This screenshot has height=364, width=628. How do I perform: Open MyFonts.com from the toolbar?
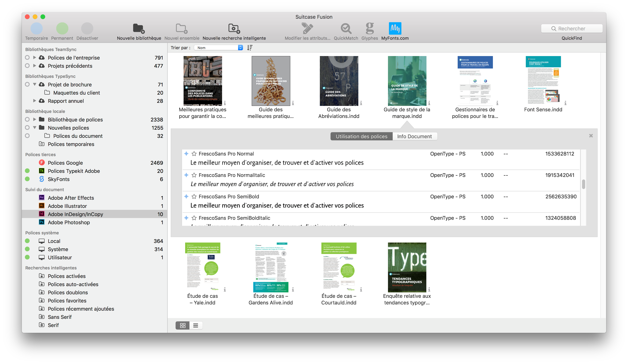click(x=395, y=28)
